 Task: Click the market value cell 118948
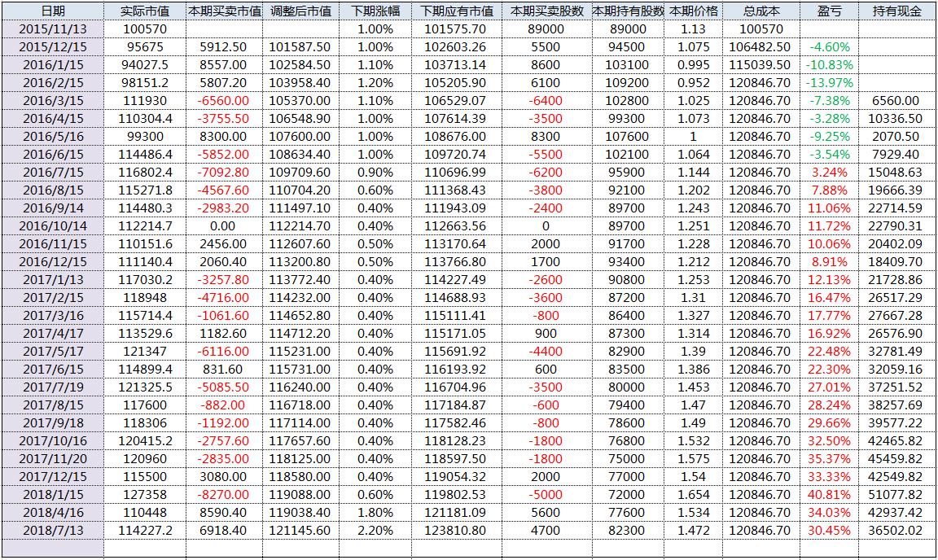145,298
